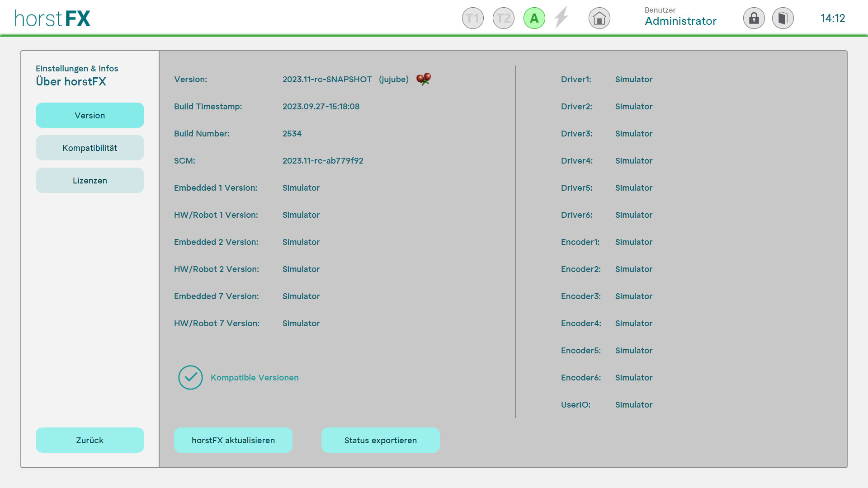Click the lightning bolt power icon
Image resolution: width=868 pixels, height=488 pixels.
click(561, 18)
